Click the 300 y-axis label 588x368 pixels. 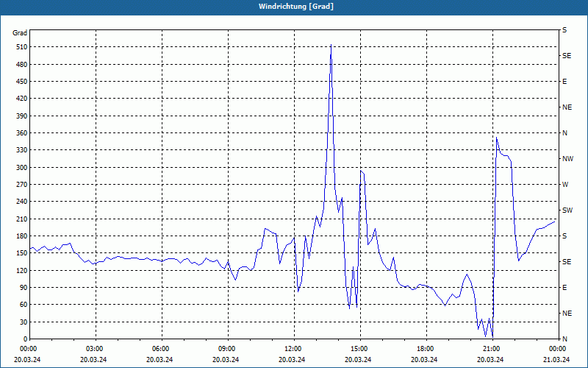pos(23,168)
